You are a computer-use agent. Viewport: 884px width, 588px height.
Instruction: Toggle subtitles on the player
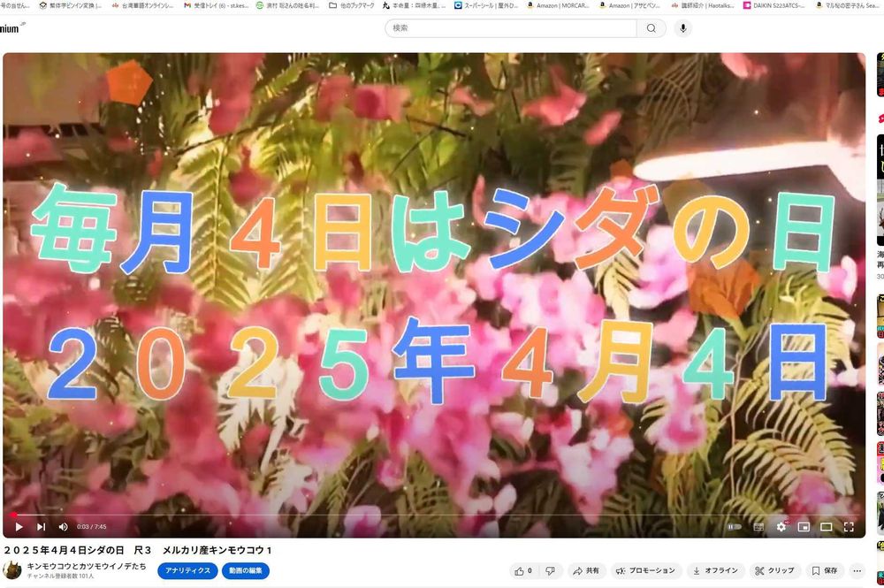(758, 527)
